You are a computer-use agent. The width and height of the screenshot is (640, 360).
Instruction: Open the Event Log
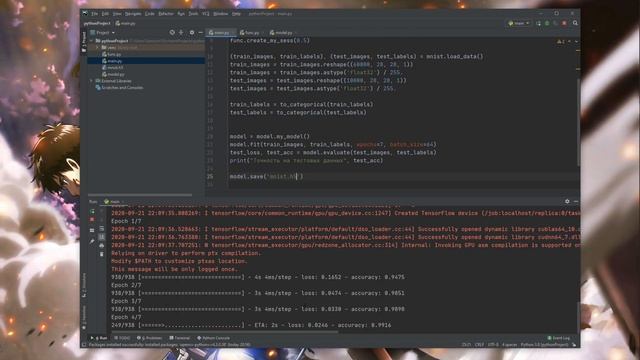tap(559, 338)
